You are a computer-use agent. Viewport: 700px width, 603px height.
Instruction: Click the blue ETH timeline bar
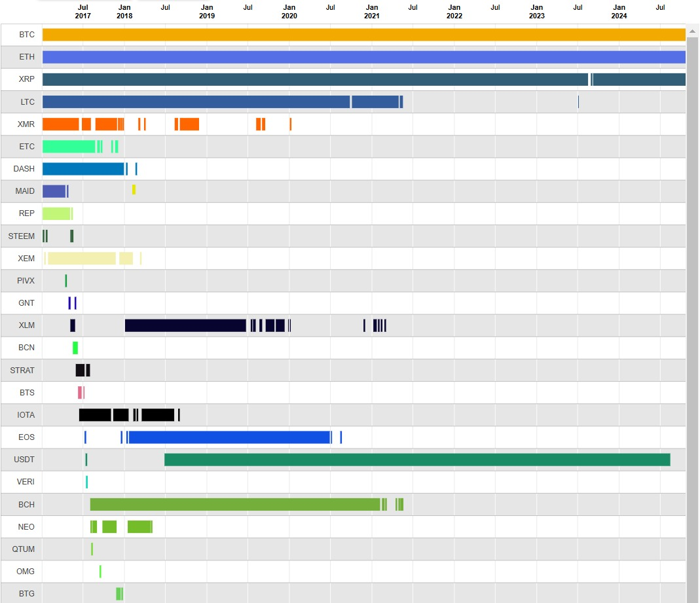364,57
